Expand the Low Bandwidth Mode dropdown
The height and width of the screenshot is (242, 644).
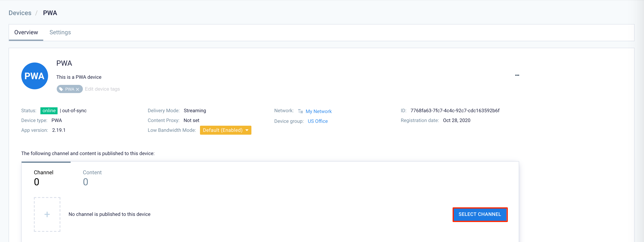point(225,130)
